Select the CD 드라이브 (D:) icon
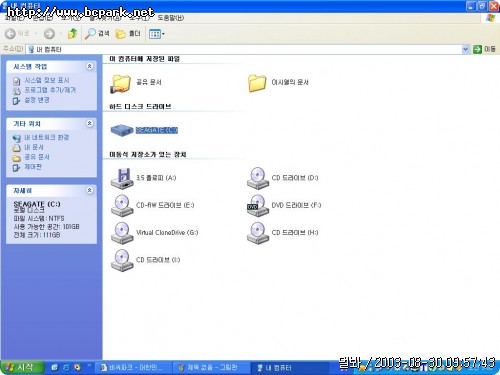Viewport: 500px width, 375px height. tap(258, 178)
